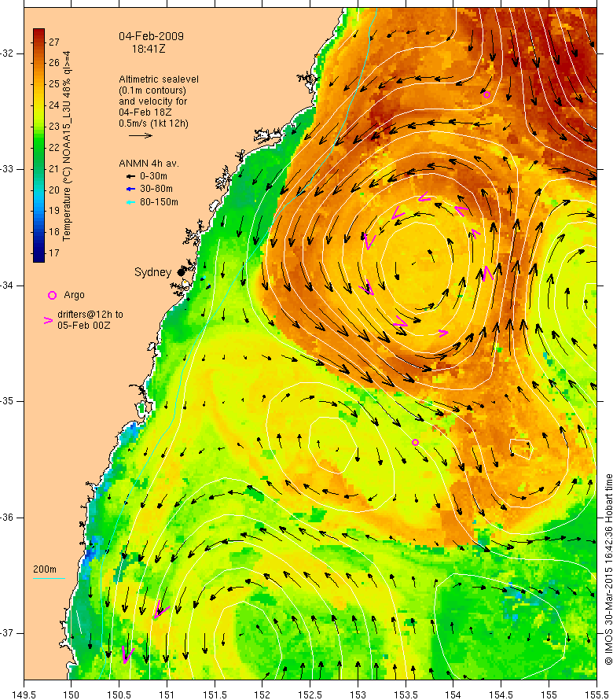Click the IMOS copyright timestamp text
The width and height of the screenshot is (613, 700).
click(608, 569)
